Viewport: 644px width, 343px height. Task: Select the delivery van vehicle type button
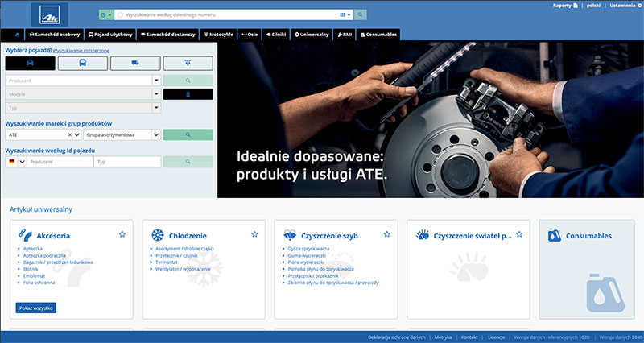(x=135, y=64)
